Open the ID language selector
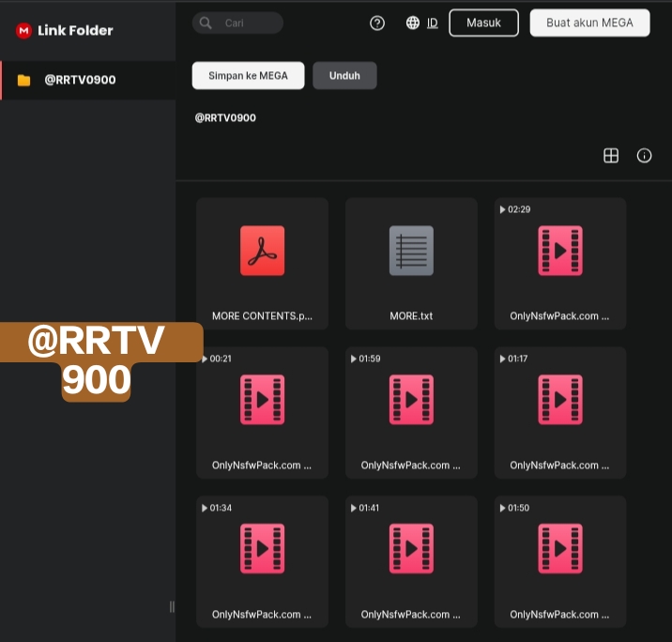 433,23
